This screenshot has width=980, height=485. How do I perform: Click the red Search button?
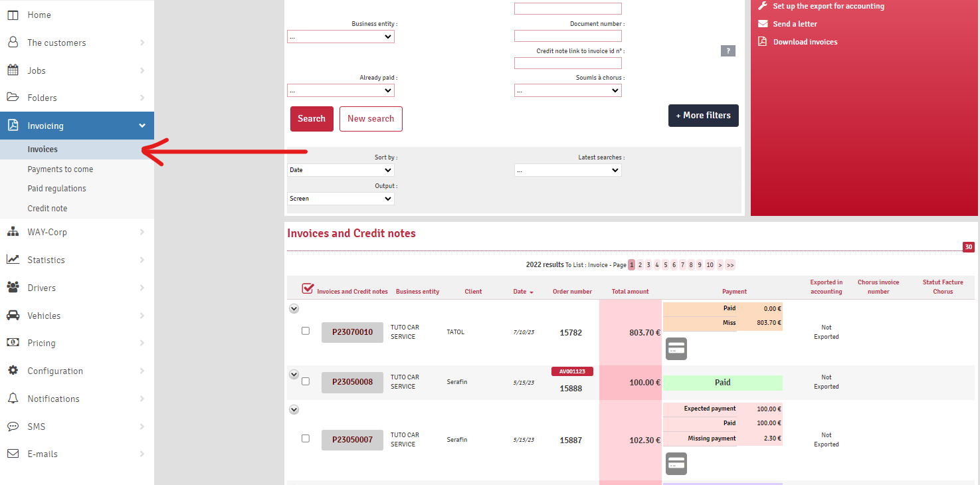pyautogui.click(x=312, y=119)
